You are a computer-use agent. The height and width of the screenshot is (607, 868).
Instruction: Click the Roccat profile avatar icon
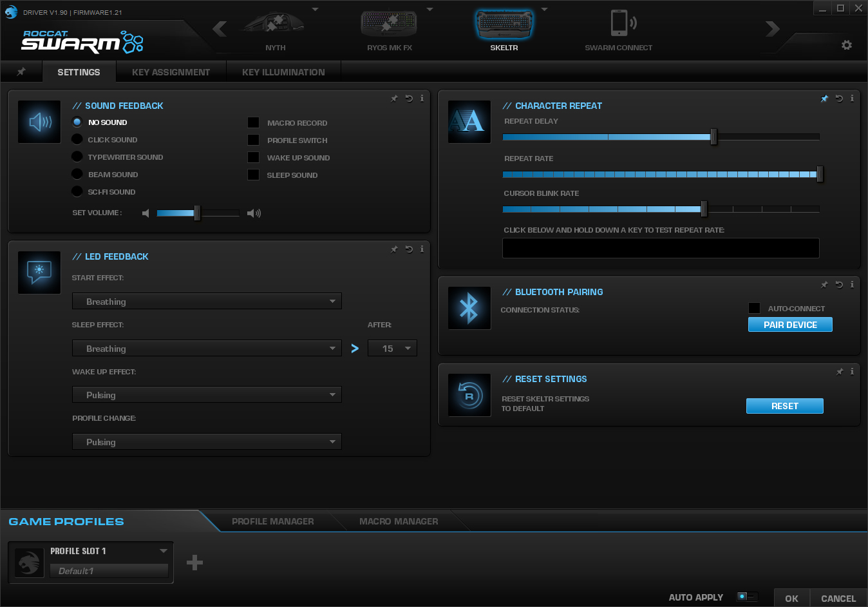pyautogui.click(x=29, y=563)
